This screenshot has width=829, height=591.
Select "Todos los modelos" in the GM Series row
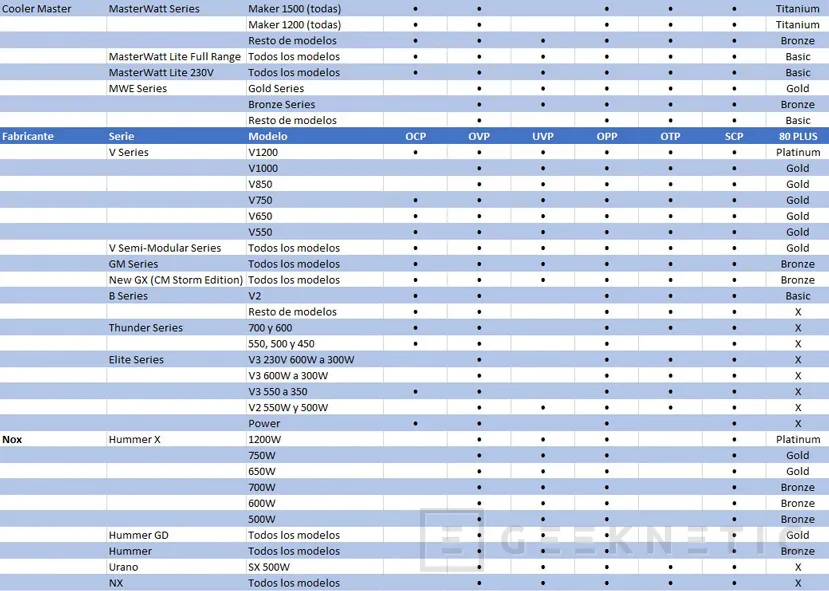(294, 264)
